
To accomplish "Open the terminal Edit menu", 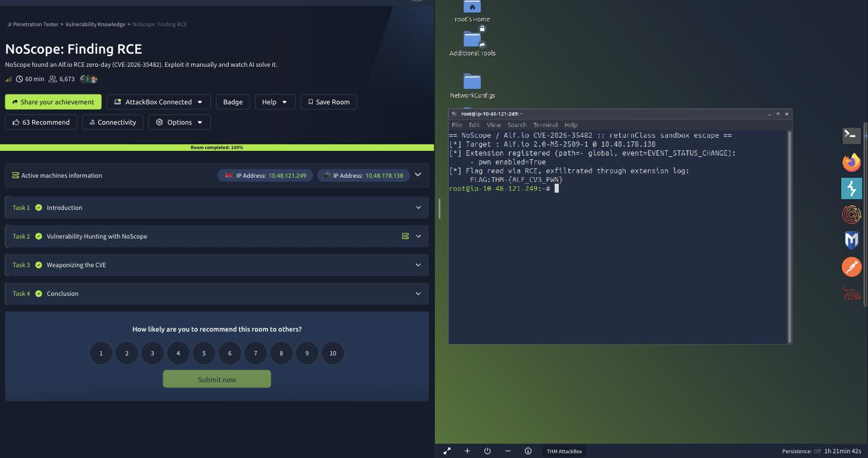I will [x=474, y=125].
